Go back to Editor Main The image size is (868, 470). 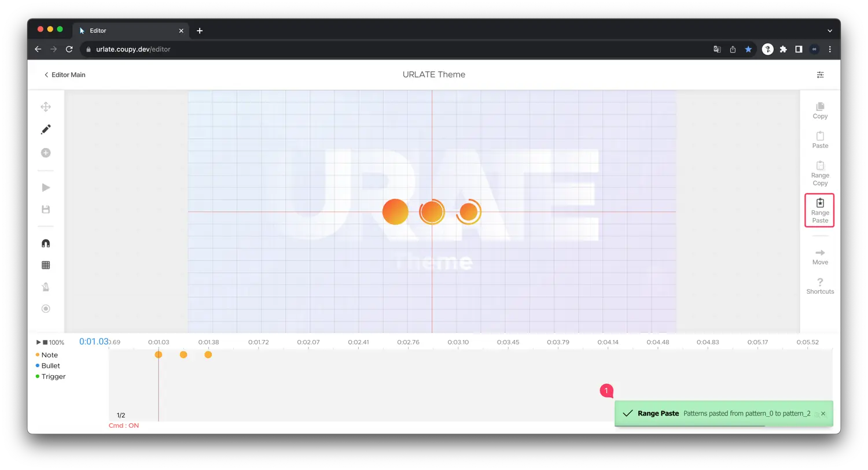(65, 75)
